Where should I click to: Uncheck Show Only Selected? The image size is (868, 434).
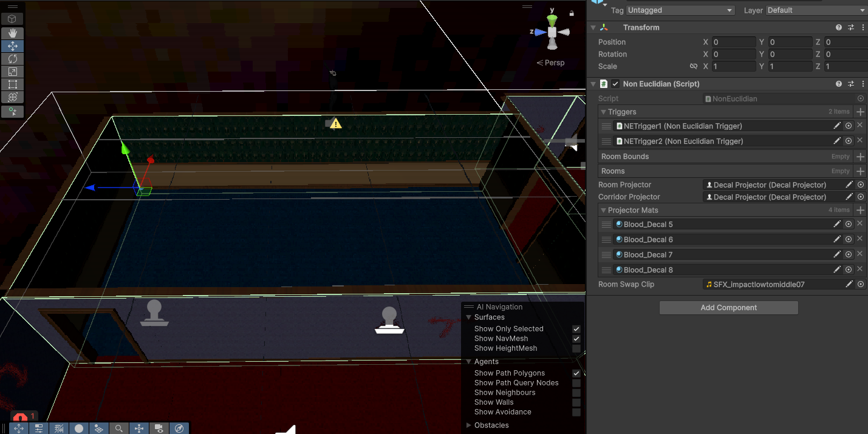point(576,329)
